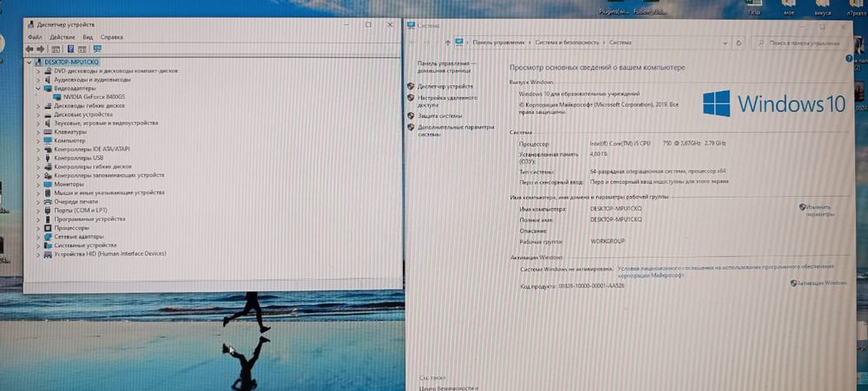This screenshot has height=391, width=868.
Task: Click the shield icon beside Настройка удаленного доступа
Action: [x=411, y=97]
